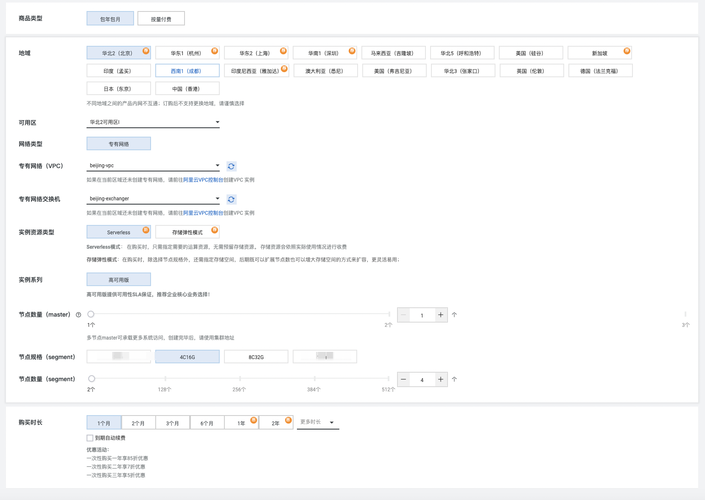
Task: Choose region 华南1（深圳）
Action: [x=324, y=53]
